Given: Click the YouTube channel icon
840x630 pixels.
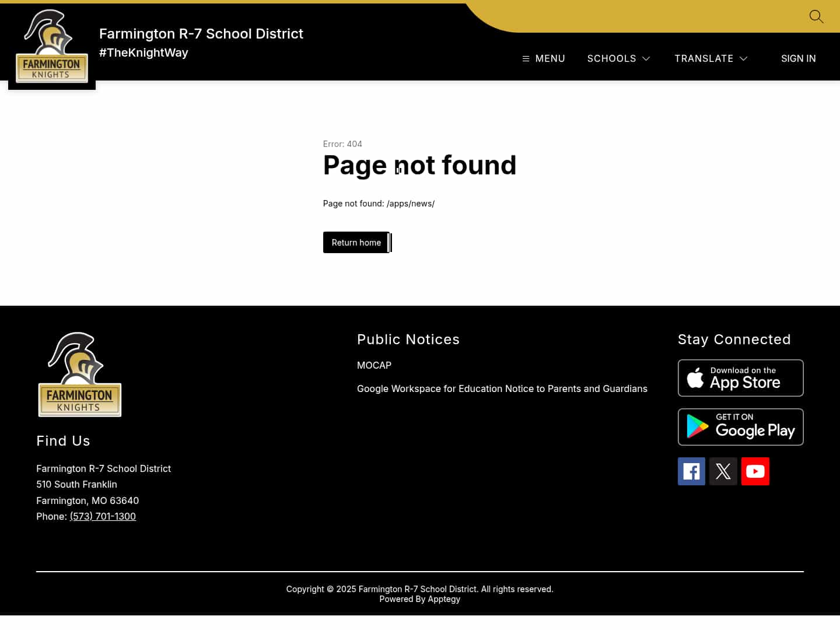Looking at the screenshot, I should tap(755, 471).
